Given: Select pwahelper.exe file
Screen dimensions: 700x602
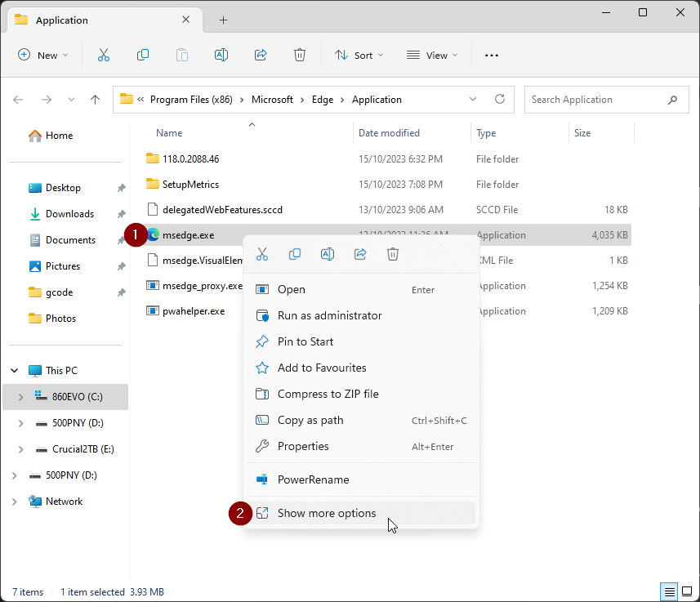Looking at the screenshot, I should tap(194, 311).
